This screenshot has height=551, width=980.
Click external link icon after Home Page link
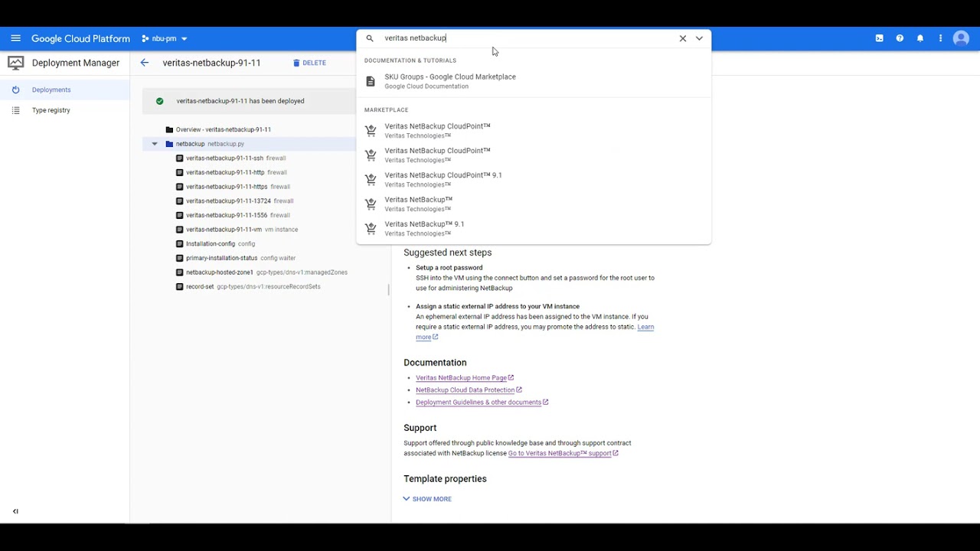511,378
